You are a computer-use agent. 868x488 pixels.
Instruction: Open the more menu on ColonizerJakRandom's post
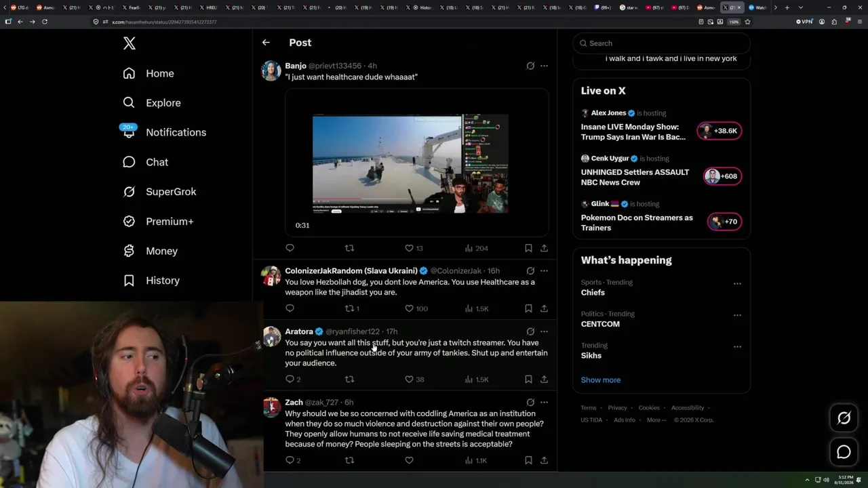[544, 270]
